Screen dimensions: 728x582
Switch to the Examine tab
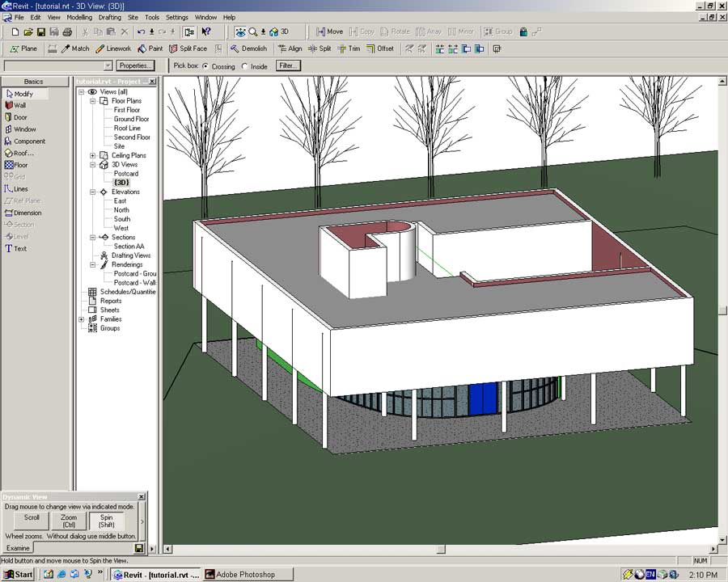18,548
